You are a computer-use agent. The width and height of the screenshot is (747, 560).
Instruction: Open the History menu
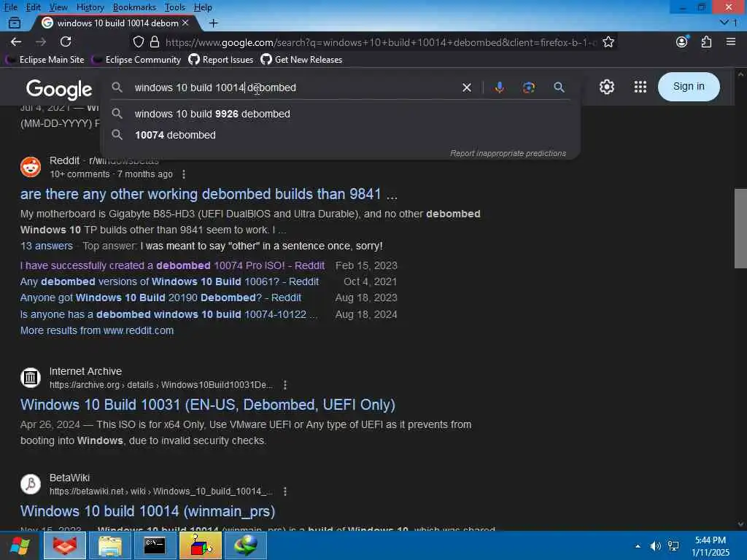pos(90,7)
